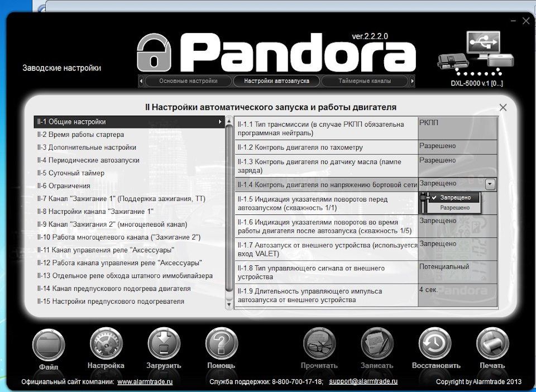Screen dimensions: 536x392
Task: Open Помощь question mark icon
Action: 222,344
